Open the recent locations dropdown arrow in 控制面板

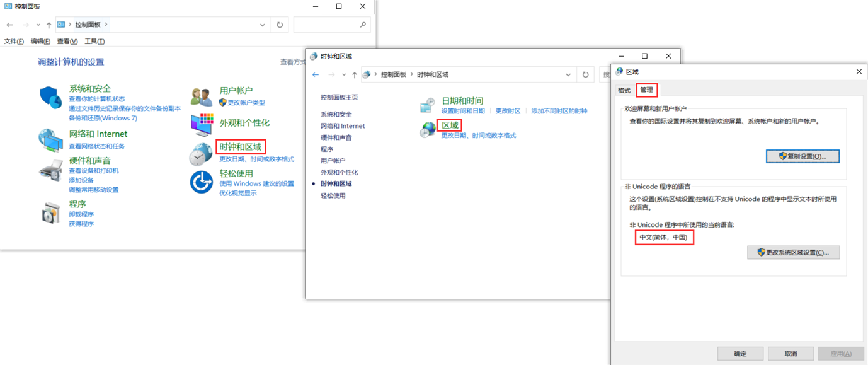tap(38, 25)
